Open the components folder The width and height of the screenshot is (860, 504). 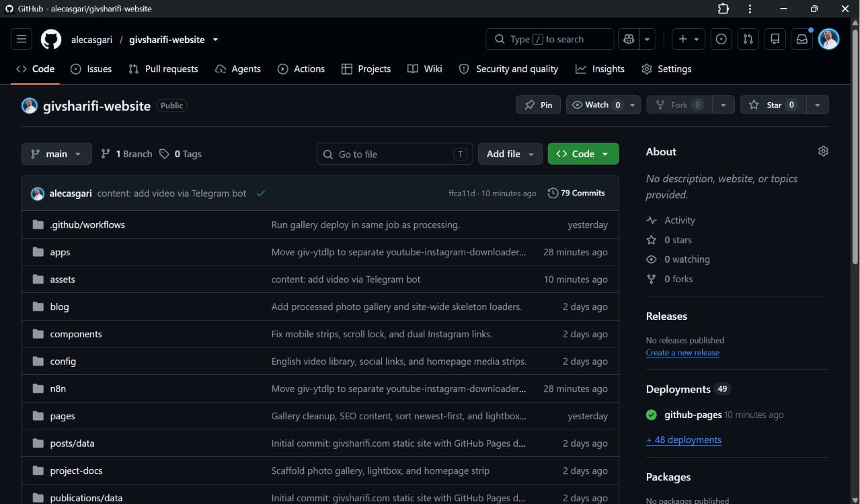tap(76, 334)
